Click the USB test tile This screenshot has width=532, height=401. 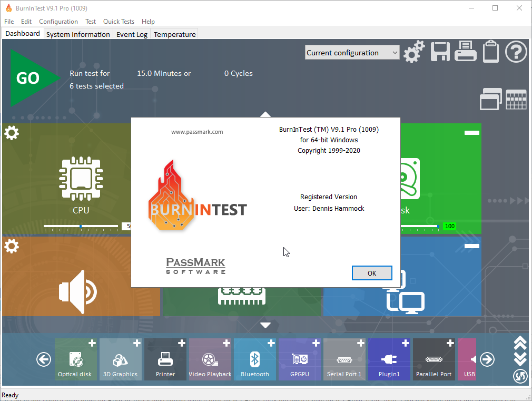[x=467, y=359]
